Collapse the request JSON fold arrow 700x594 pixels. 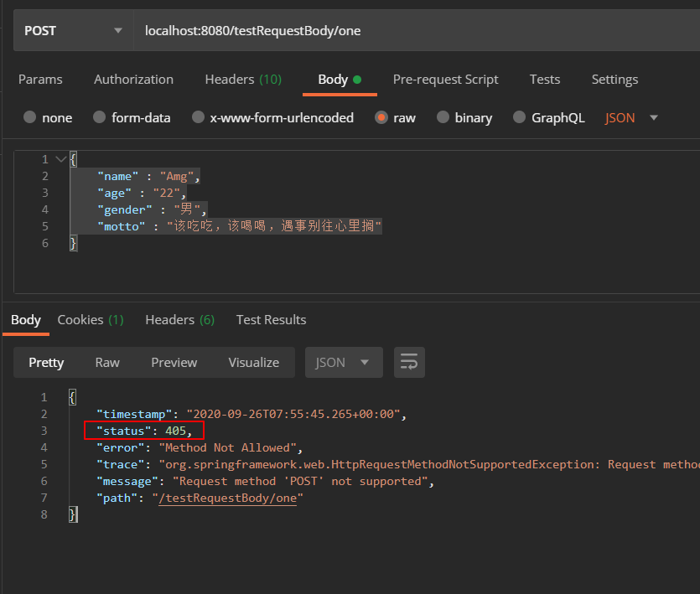tap(60, 159)
